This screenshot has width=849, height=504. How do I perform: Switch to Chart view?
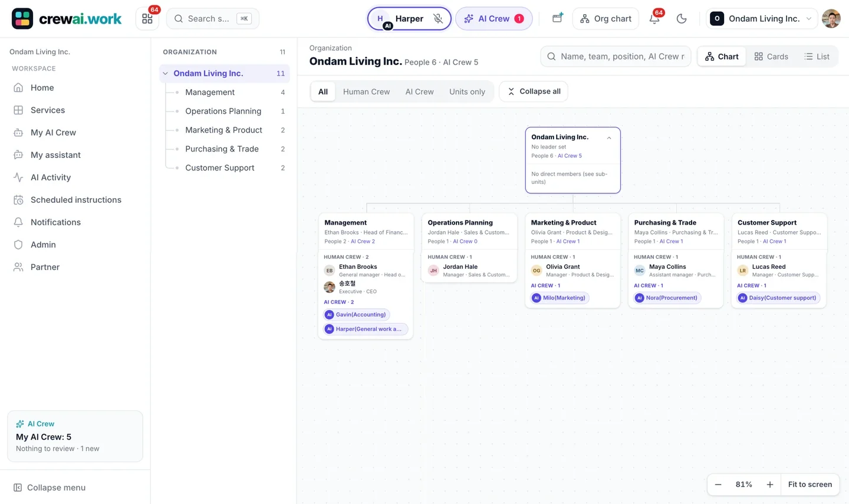(722, 57)
